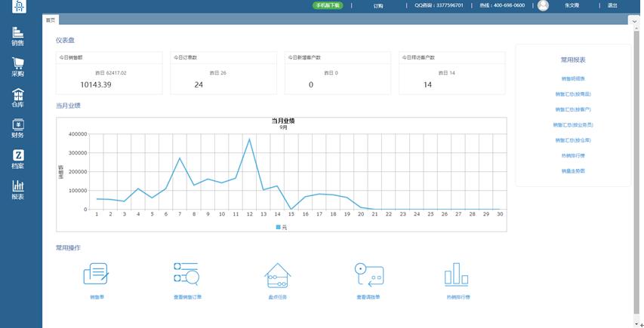The image size is (644, 328).
Task: Click the user avatar in header
Action: [543, 5]
